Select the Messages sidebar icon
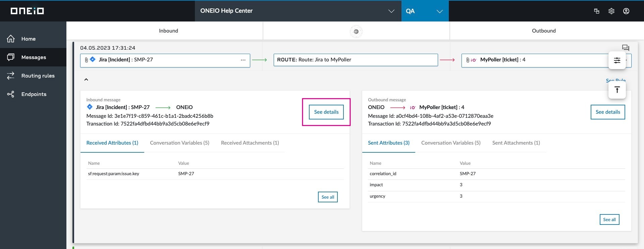The width and height of the screenshot is (644, 249). pos(11,57)
